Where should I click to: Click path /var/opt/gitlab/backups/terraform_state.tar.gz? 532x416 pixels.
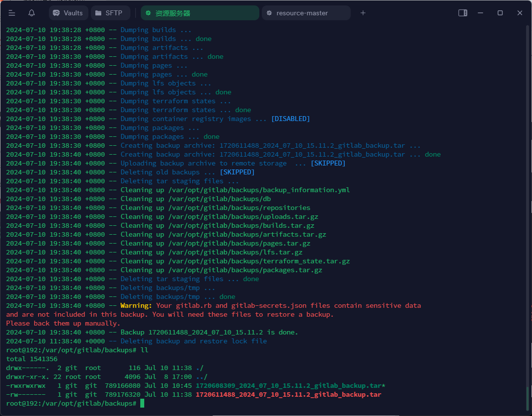point(259,261)
